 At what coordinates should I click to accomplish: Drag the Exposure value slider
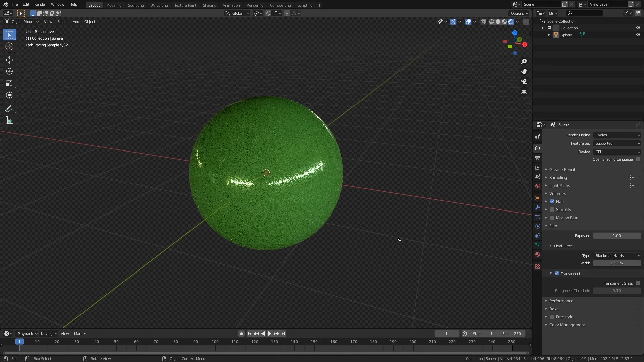click(616, 235)
